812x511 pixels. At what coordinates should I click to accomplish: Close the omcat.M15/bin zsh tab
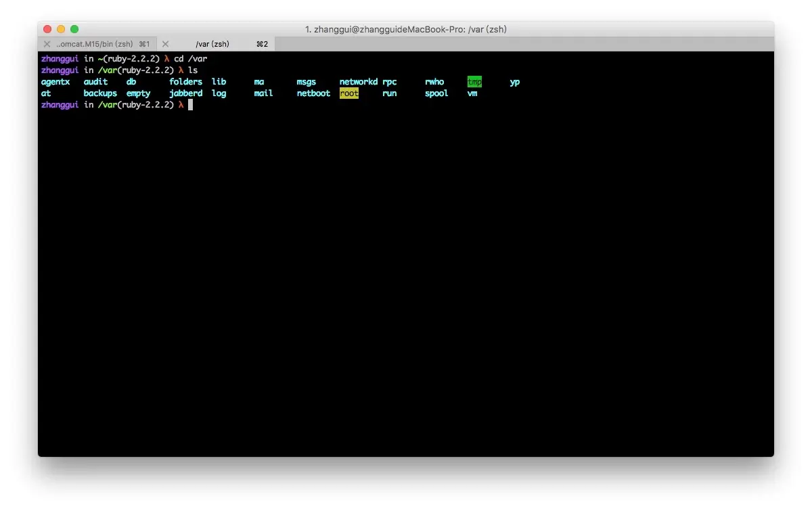(47, 44)
